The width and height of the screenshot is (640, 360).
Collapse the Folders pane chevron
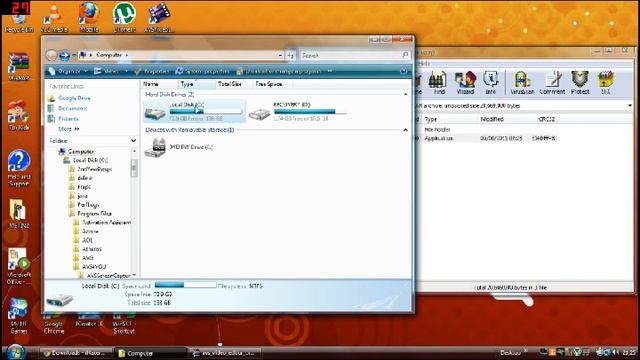coord(133,140)
